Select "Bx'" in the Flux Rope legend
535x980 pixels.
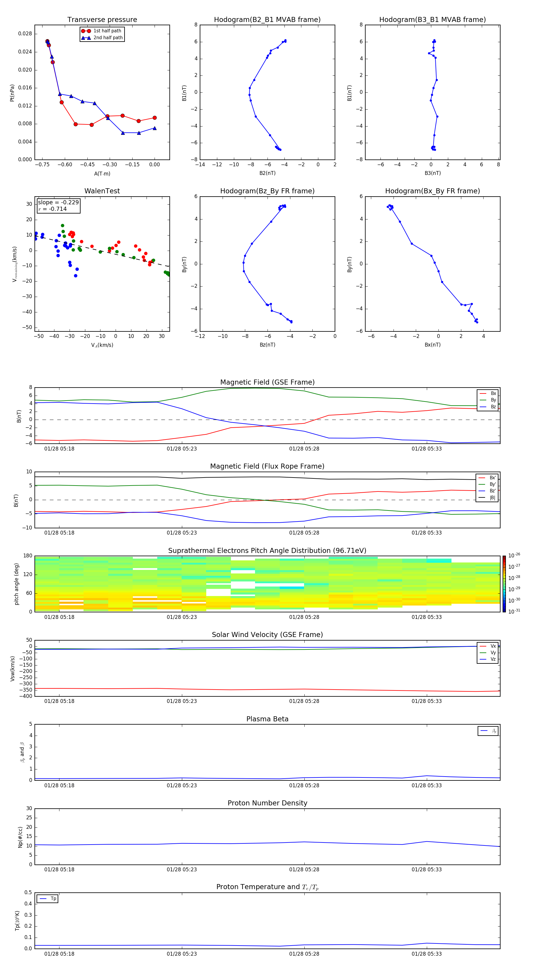487,478
